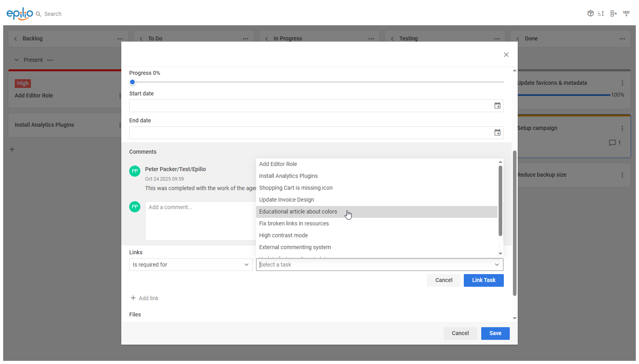The width and height of the screenshot is (639, 364).
Task: Click the search magnifier icon
Action: click(38, 13)
